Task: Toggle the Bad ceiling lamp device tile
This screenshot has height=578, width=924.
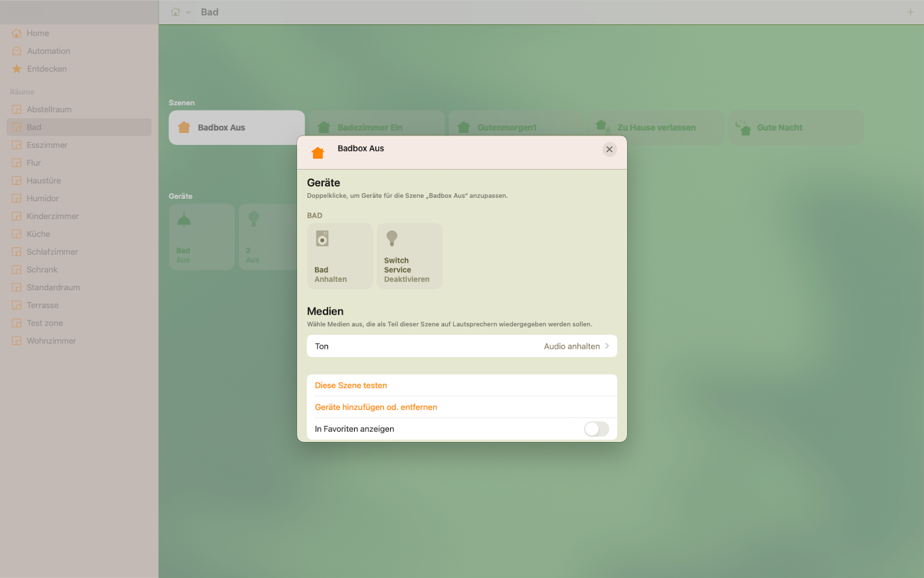Action: click(201, 237)
